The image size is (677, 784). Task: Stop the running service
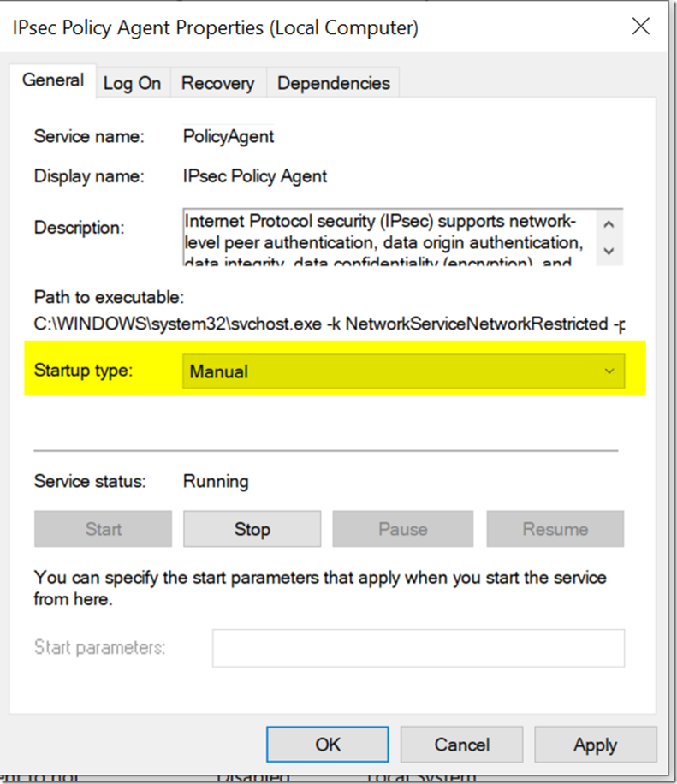tap(252, 529)
